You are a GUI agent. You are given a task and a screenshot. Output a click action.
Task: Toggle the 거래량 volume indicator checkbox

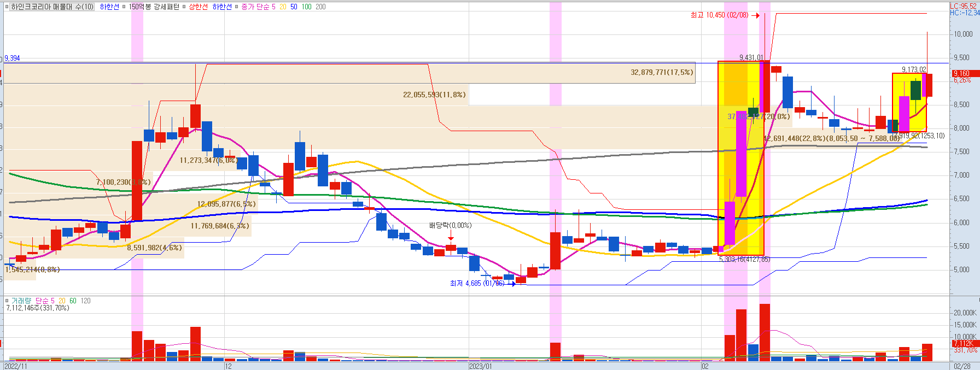[7, 301]
